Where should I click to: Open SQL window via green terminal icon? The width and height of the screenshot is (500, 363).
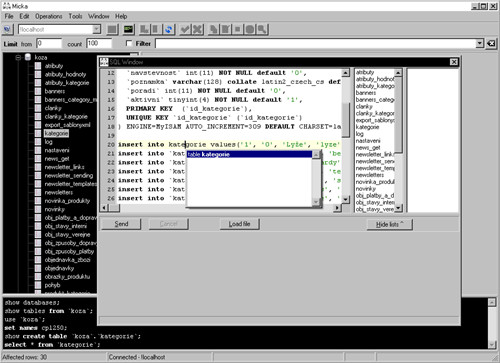point(128,29)
